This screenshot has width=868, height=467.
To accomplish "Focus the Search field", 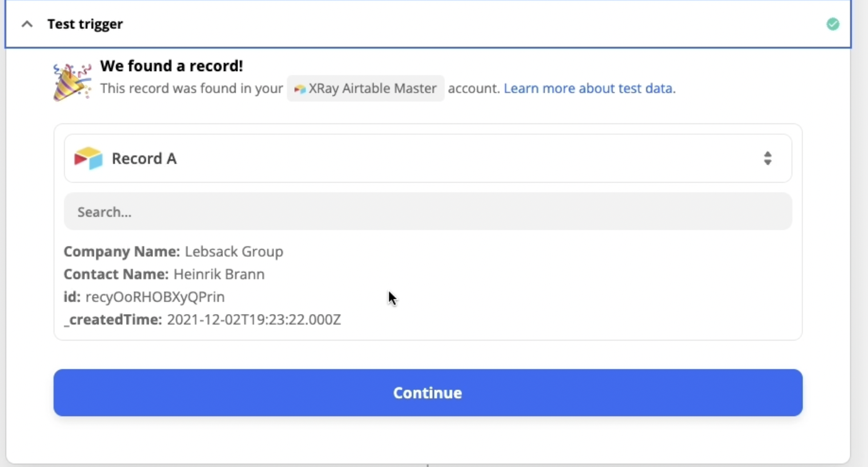I will (x=428, y=211).
